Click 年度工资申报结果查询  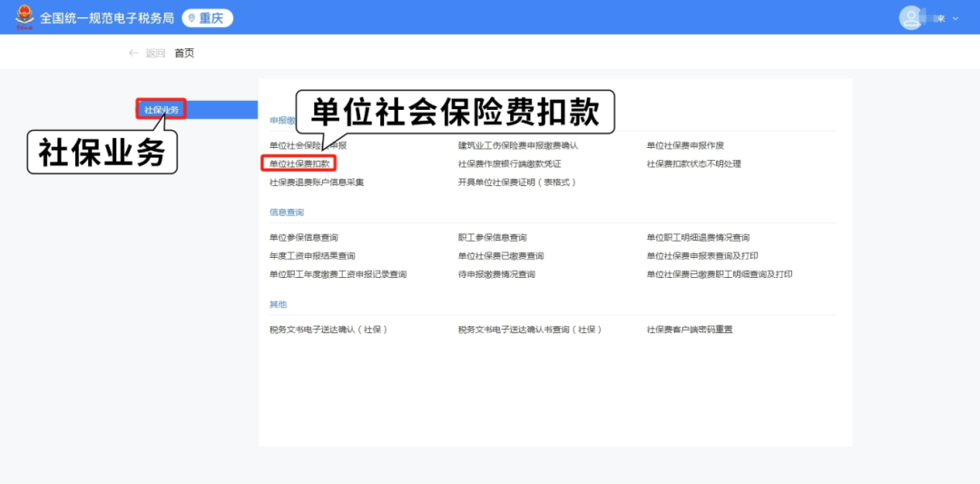[x=312, y=256]
